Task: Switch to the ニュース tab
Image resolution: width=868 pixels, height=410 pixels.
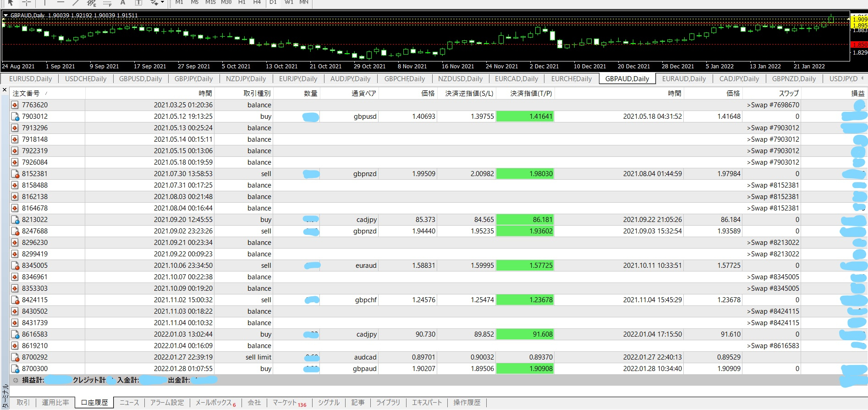Action: [129, 403]
